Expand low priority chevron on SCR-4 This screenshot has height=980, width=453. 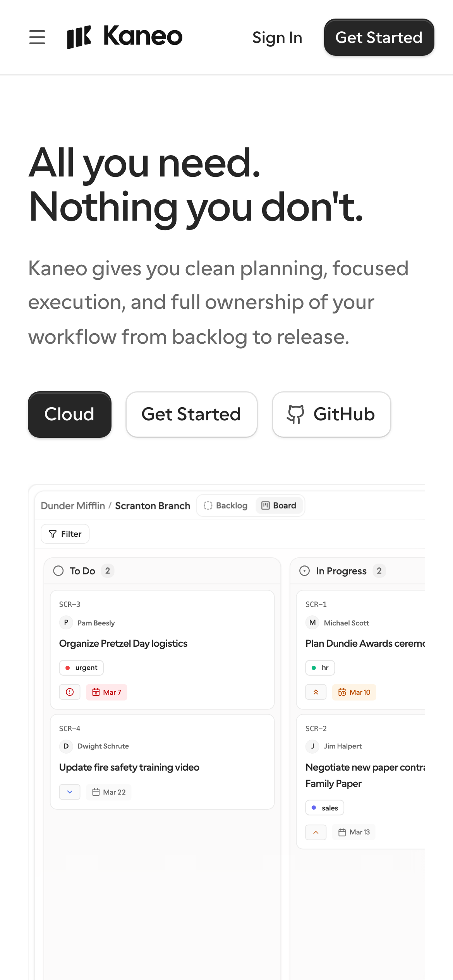pyautogui.click(x=70, y=792)
